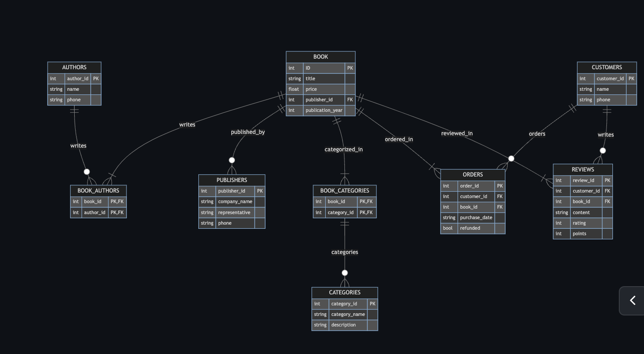
Task: Click the author_id attribute in AUTHORS
Action: coord(78,79)
